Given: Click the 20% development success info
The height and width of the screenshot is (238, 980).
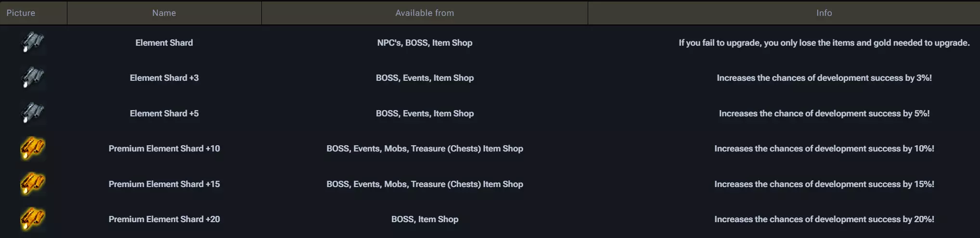Looking at the screenshot, I should (824, 219).
